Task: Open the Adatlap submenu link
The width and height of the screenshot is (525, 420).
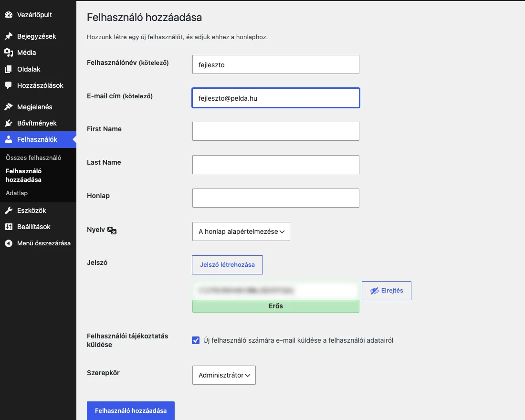Action: pos(17,193)
